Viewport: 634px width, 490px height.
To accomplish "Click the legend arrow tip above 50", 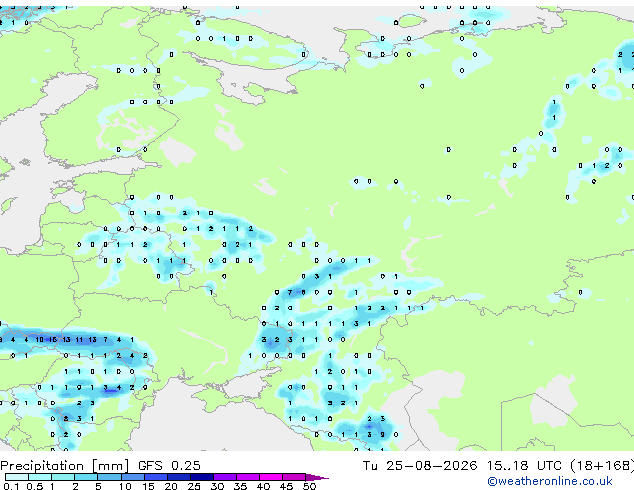I will click(317, 477).
